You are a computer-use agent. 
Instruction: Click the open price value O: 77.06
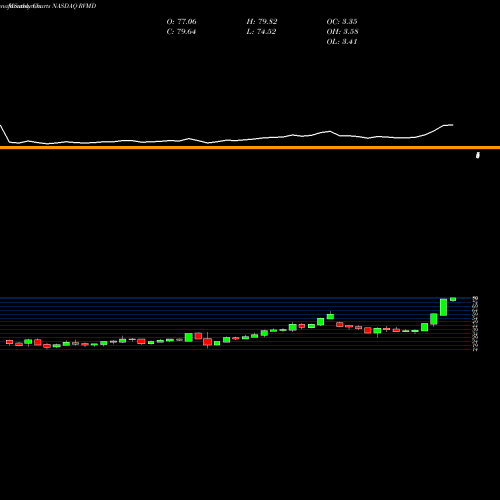click(181, 22)
